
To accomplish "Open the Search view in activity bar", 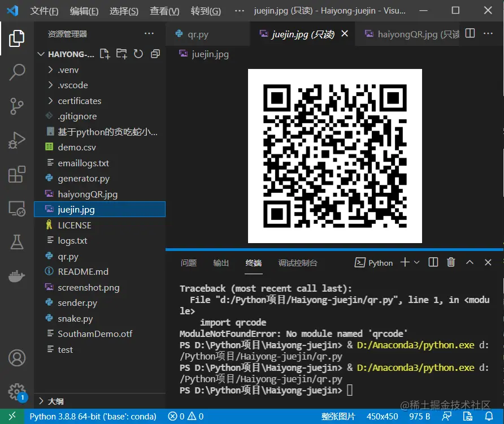I will pos(17,72).
